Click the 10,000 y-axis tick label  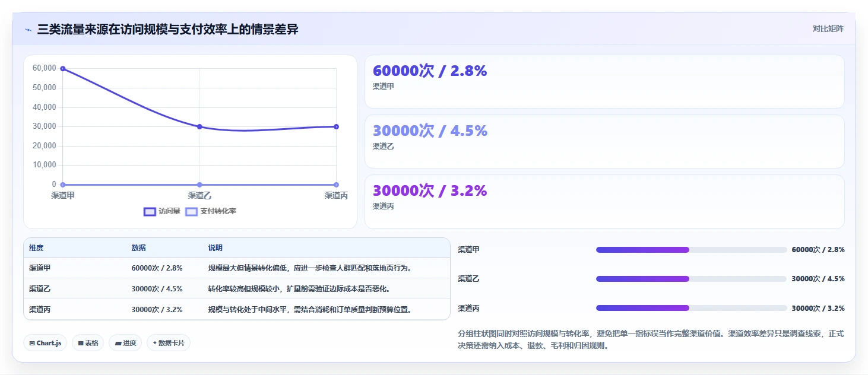[x=45, y=165]
